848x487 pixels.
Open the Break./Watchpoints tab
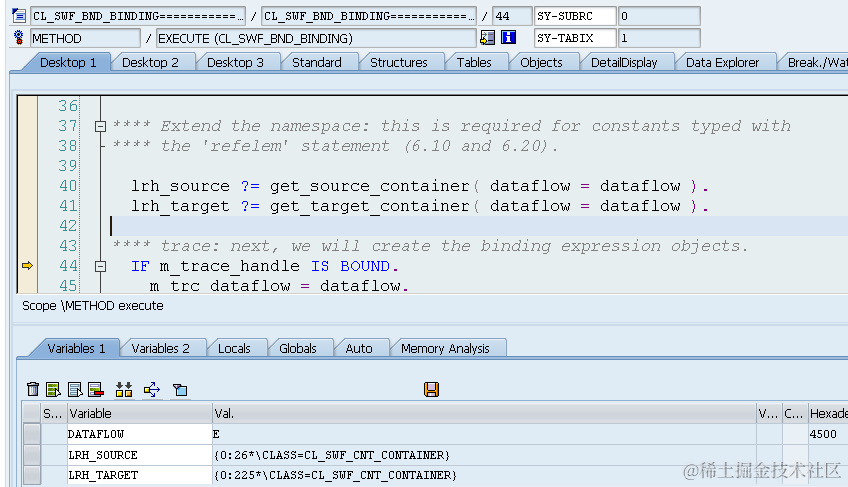(816, 62)
